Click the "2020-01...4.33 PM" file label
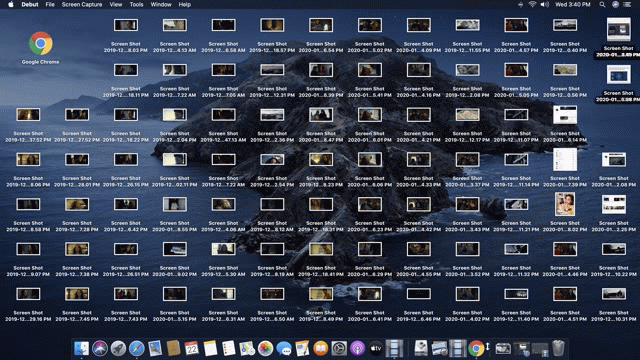Viewport: 640px width, 360px height. point(418,185)
